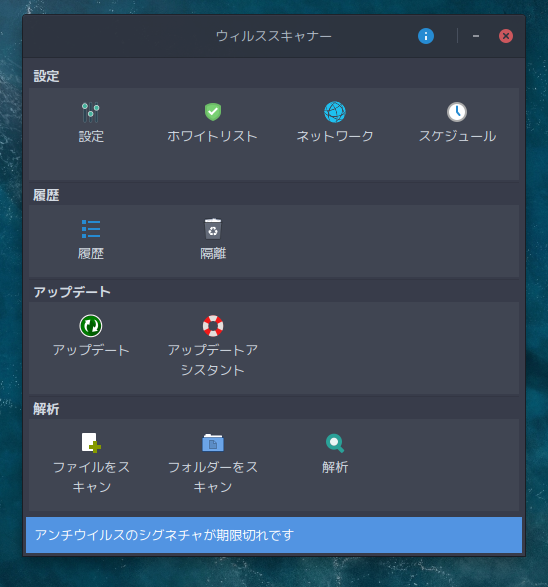Viewport: 548px width, 587px height.
Task: Open the スケジュール clock icon
Action: tap(457, 112)
